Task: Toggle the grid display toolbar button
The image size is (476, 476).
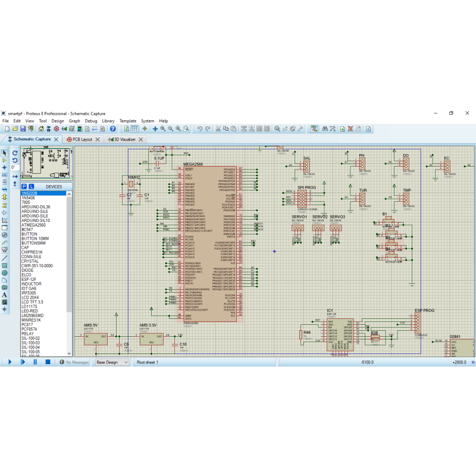Action: tap(134, 129)
